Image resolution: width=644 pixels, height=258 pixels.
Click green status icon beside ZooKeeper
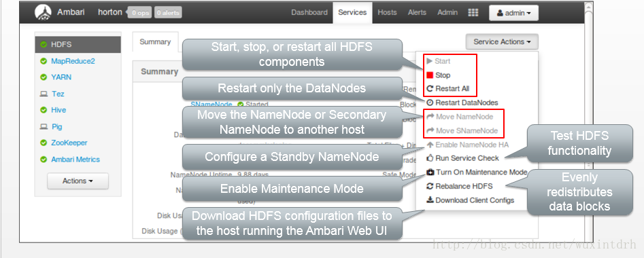tap(43, 143)
